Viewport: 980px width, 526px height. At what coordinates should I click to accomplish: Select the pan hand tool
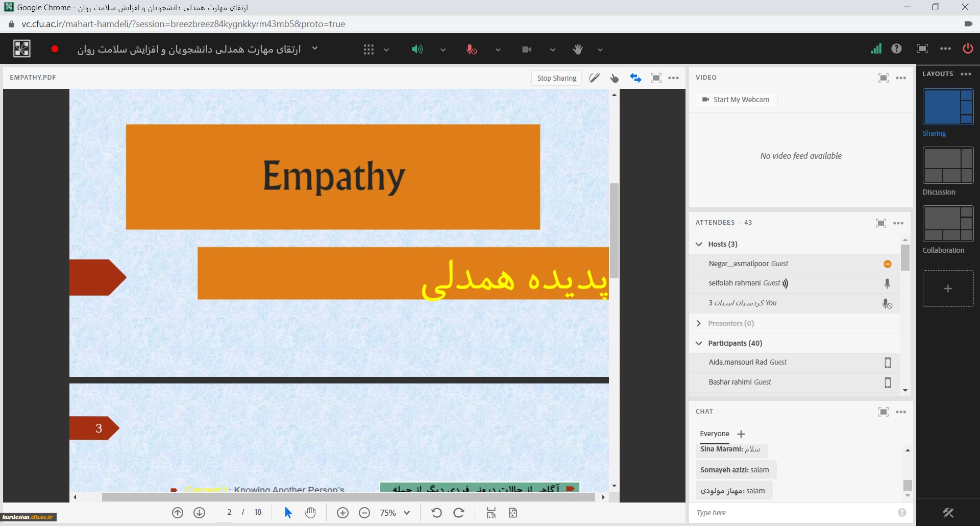point(310,513)
